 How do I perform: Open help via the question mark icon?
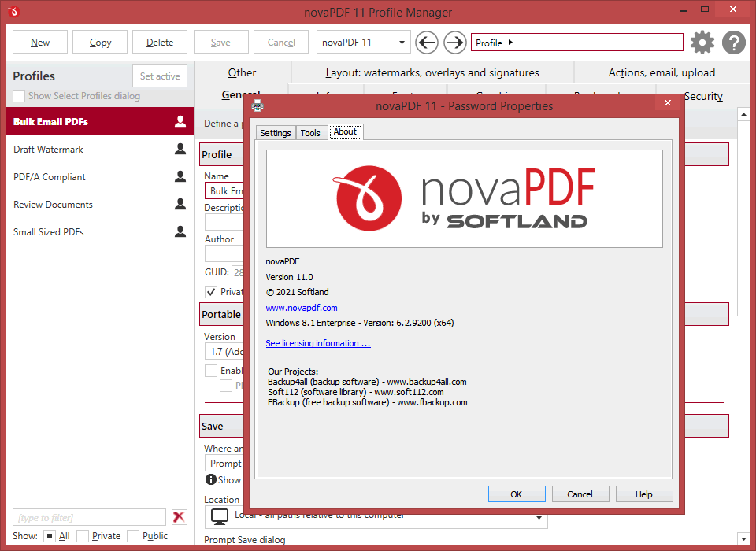[x=734, y=43]
